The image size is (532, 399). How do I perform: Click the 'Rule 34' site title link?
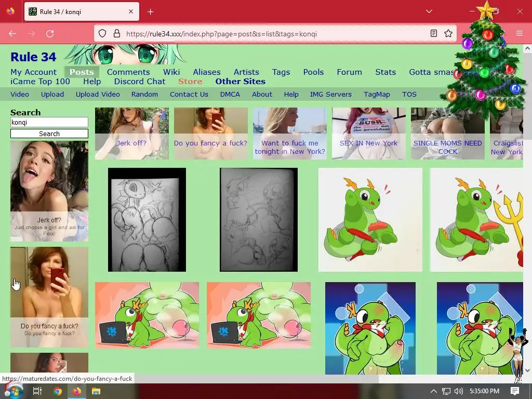33,57
